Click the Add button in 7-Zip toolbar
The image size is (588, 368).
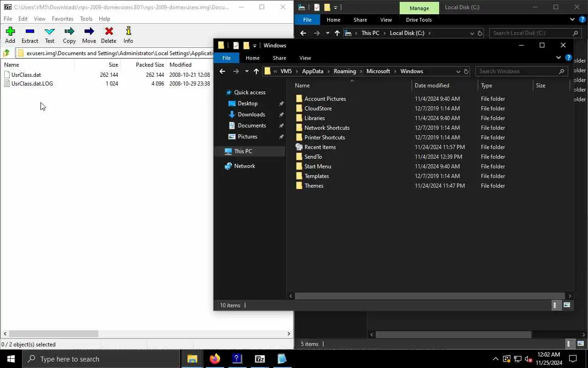coord(10,35)
